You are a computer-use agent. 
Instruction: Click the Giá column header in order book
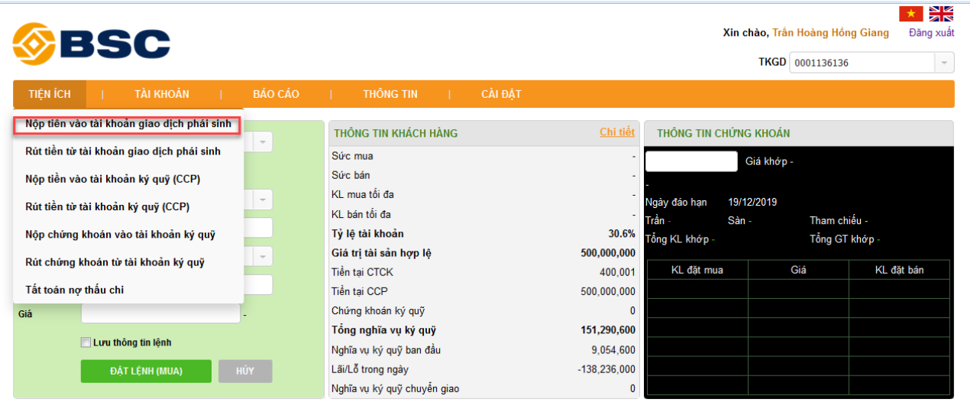click(798, 270)
